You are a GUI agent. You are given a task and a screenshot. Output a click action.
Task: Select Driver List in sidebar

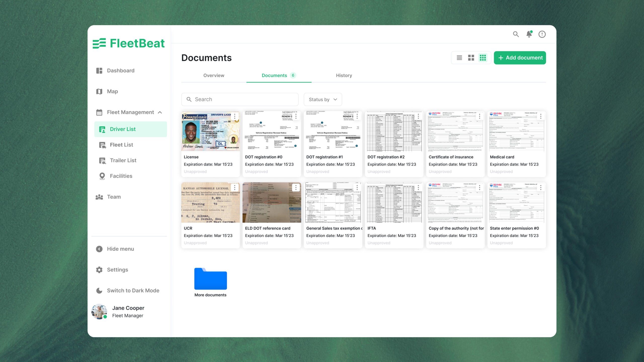point(131,129)
